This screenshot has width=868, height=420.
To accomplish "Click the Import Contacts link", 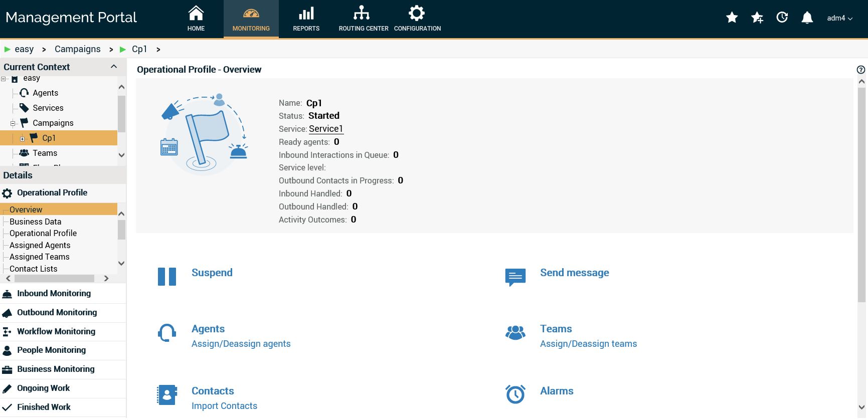I will [x=224, y=406].
